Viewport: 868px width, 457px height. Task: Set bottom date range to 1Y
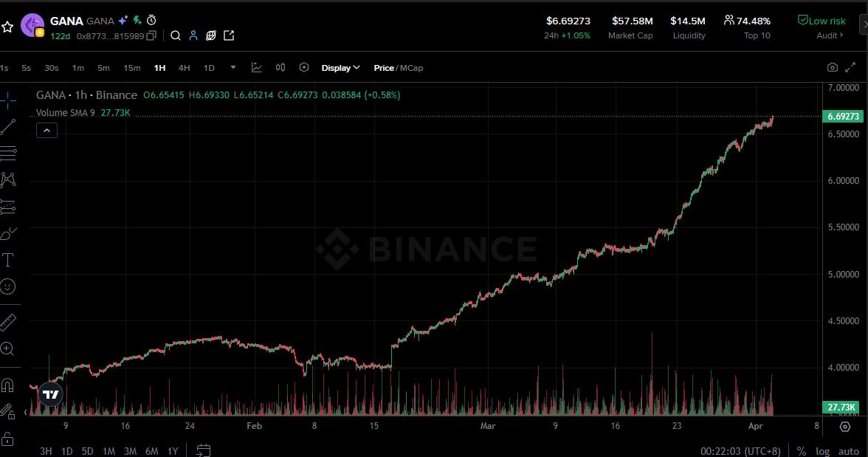(x=173, y=451)
